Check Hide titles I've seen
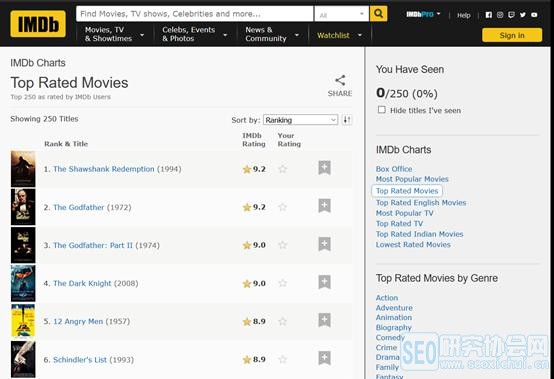 click(x=382, y=110)
